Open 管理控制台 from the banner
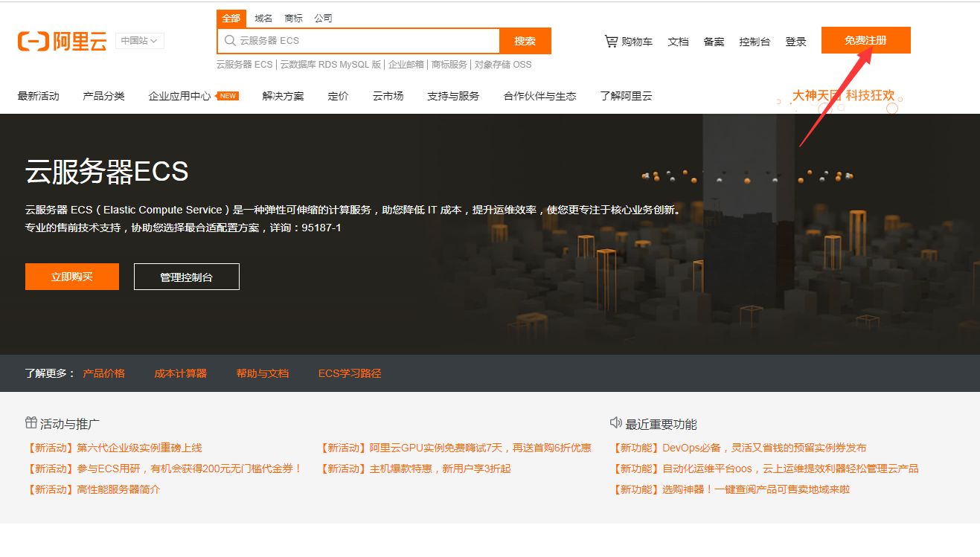This screenshot has width=980, height=557. coord(186,277)
